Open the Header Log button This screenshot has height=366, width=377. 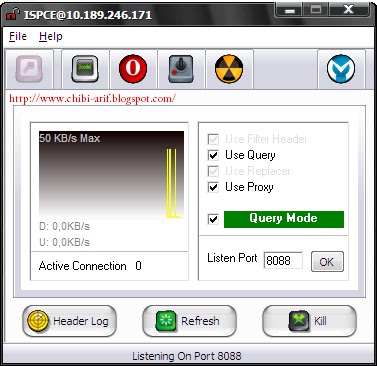coord(69,321)
